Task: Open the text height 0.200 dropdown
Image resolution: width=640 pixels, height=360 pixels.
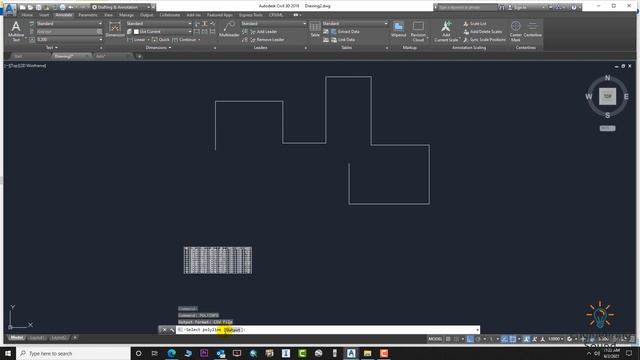Action: (69, 40)
